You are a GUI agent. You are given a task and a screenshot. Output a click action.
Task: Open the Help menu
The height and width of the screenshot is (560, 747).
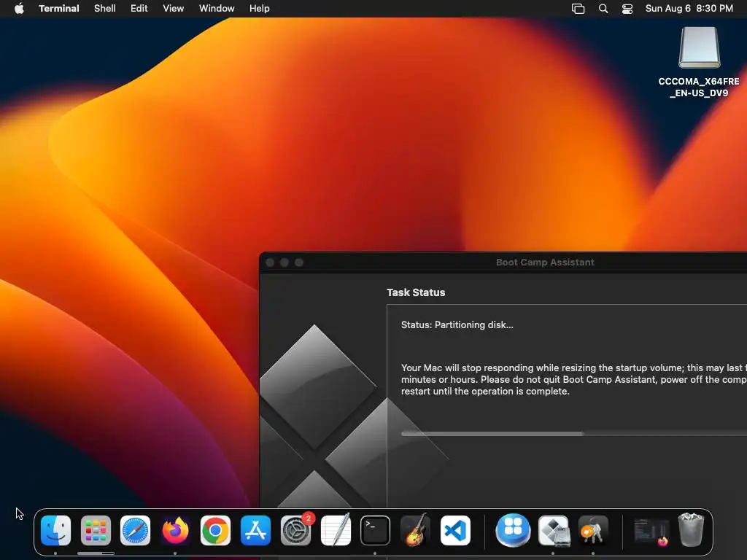(259, 9)
